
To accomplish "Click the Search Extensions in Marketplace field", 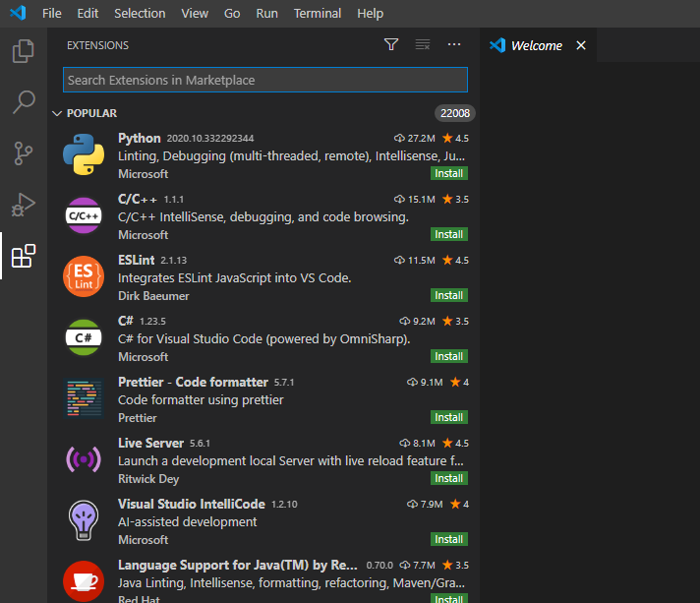I will click(264, 80).
